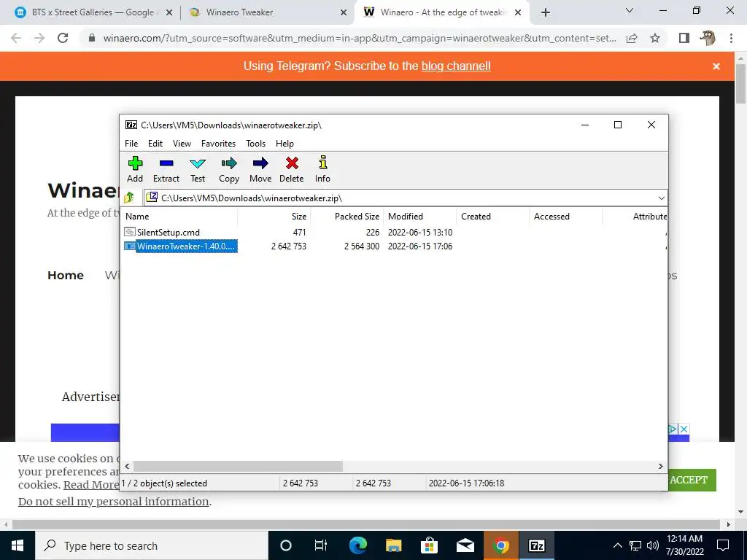Sort by the Name column header
Screen dimensions: 747x560
tap(179, 216)
